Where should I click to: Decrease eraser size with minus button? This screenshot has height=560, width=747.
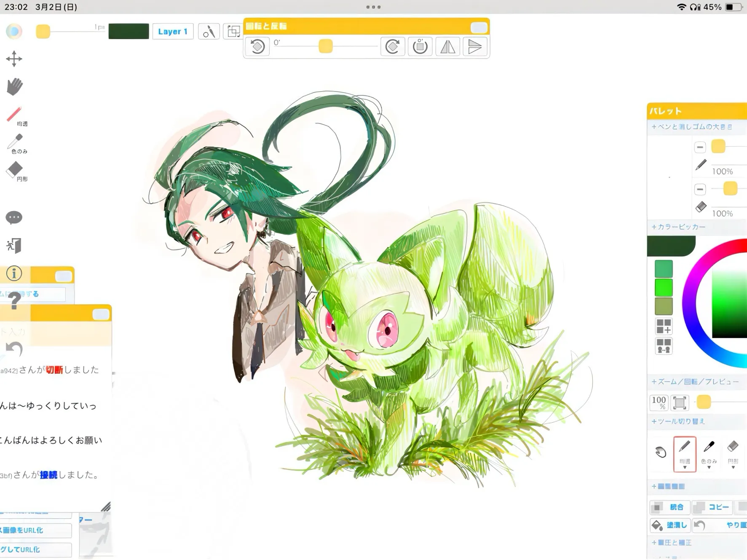tap(700, 189)
